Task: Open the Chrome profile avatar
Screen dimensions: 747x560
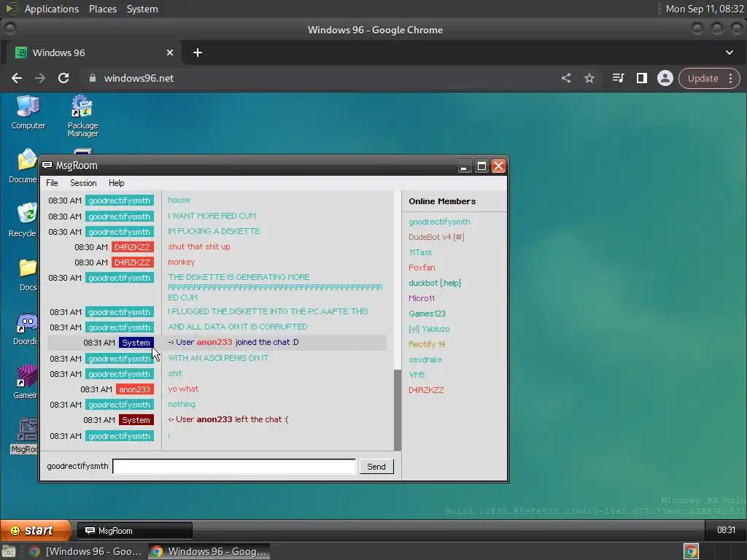Action: click(x=665, y=78)
